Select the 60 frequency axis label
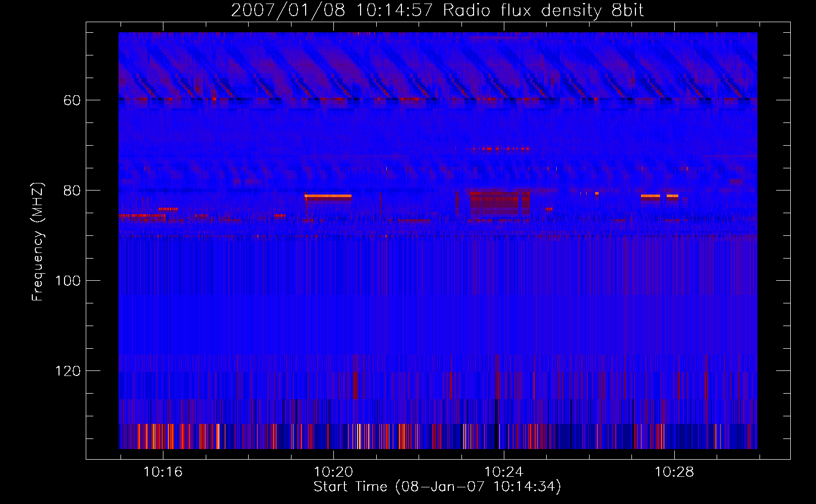 (72, 101)
